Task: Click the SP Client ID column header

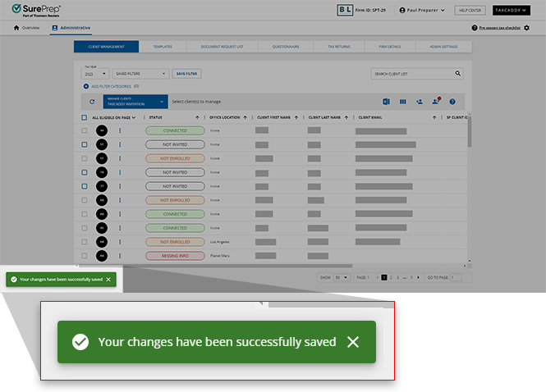Action: click(457, 117)
